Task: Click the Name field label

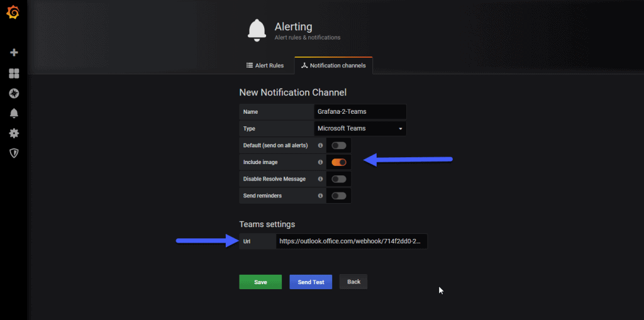Action: click(x=250, y=112)
